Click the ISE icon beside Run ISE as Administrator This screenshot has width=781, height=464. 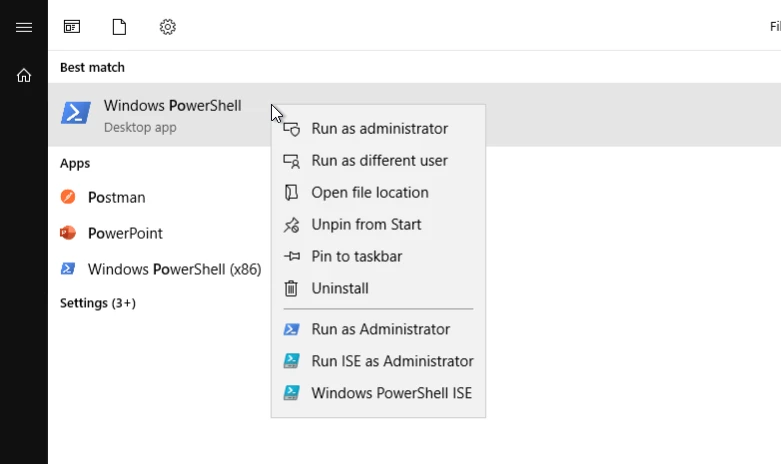[x=291, y=361]
